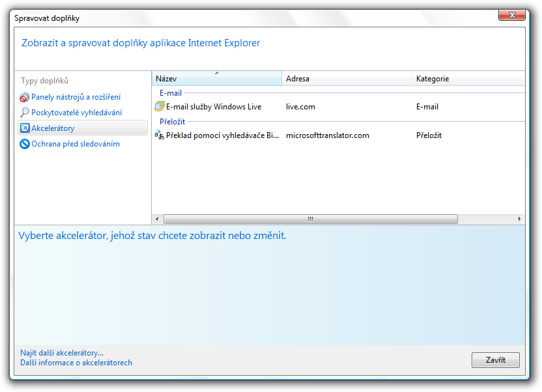Click the gear icon for Panely nástrojů a rozšíření
The image size is (542, 392).
[x=25, y=98]
